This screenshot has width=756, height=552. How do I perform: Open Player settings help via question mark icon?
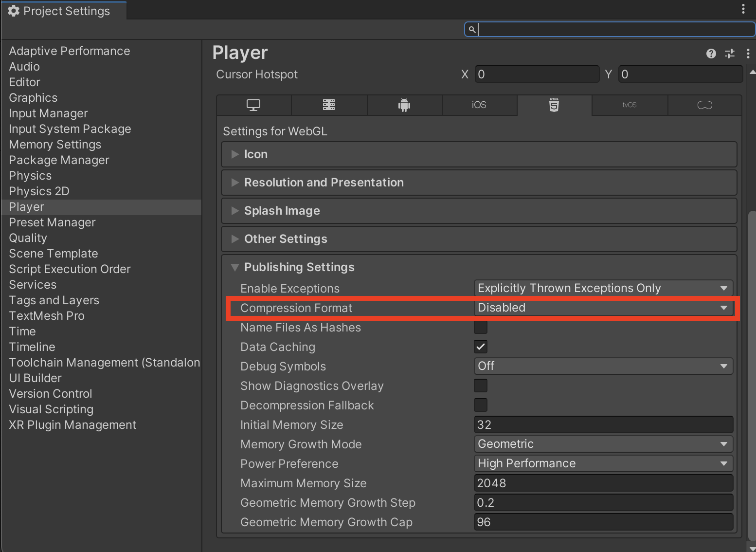[x=711, y=54]
